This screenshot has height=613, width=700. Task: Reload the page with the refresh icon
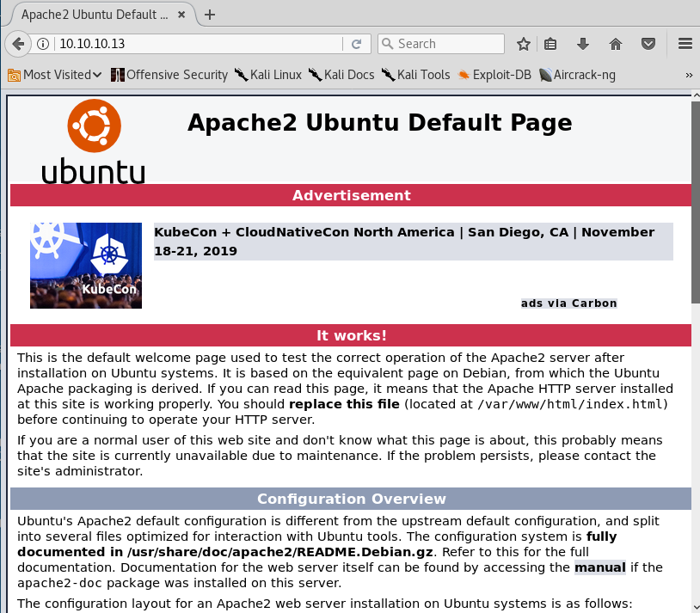(356, 44)
